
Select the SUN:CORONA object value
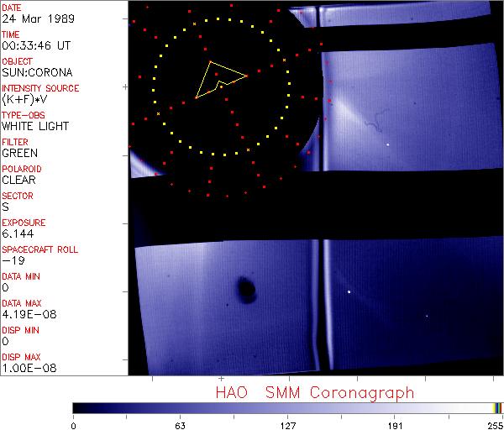tap(34, 72)
